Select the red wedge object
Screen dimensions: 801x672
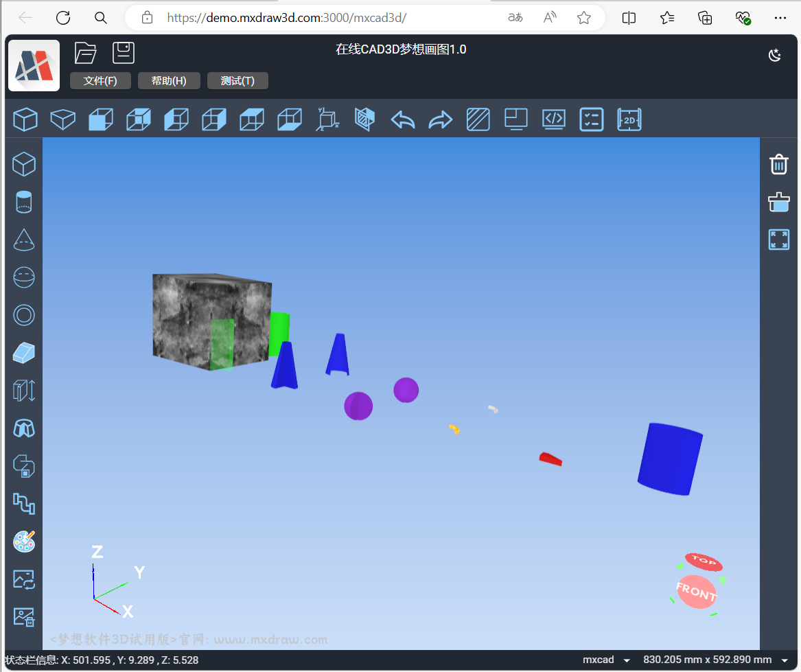tap(550, 459)
